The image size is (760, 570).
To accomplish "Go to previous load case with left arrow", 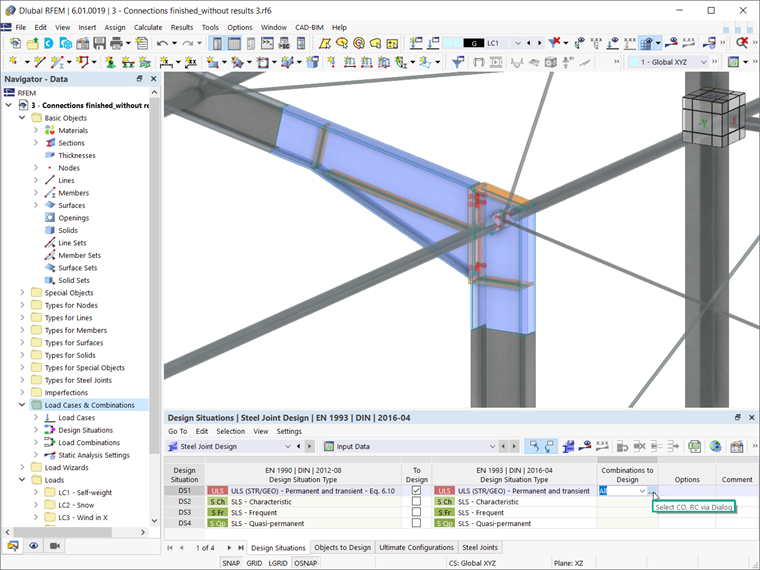I will (528, 43).
